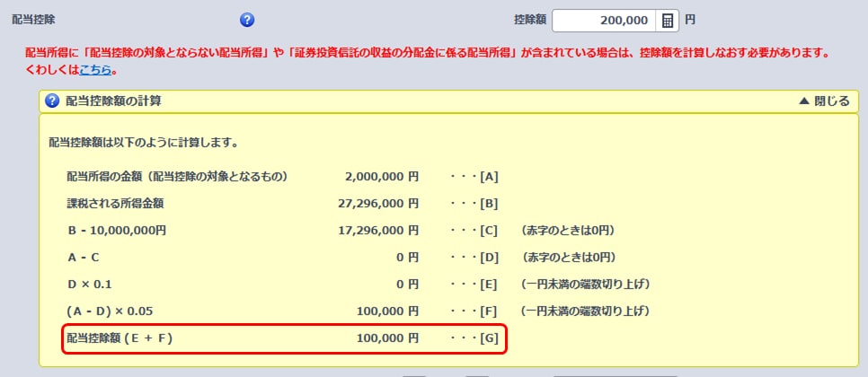Click the 控除額 input field showing 200,000

tap(603, 20)
